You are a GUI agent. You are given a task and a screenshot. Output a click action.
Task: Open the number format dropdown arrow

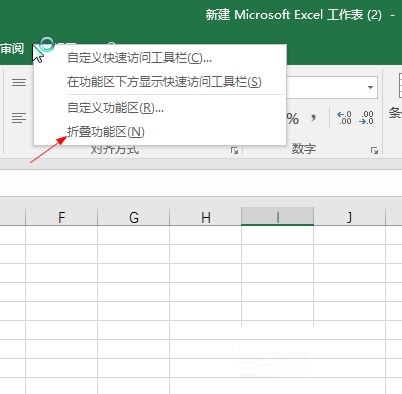[370, 88]
